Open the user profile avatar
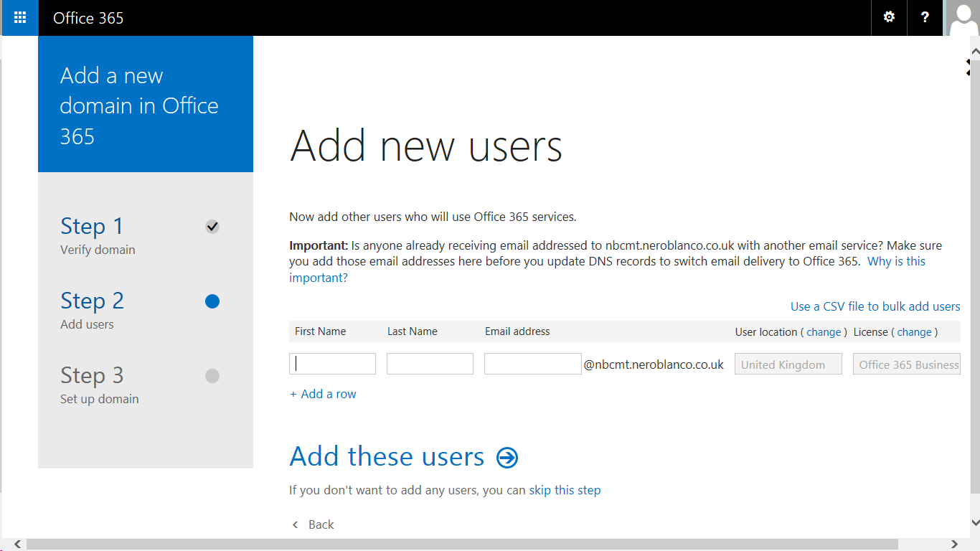Viewport: 980px width, 551px height. click(962, 17)
